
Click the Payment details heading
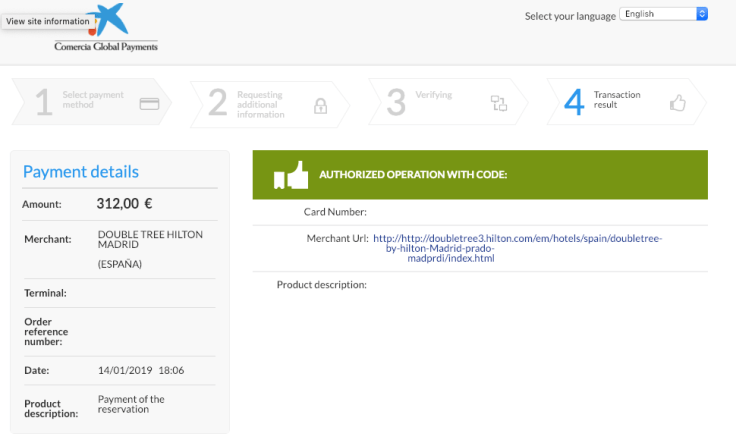pos(81,172)
